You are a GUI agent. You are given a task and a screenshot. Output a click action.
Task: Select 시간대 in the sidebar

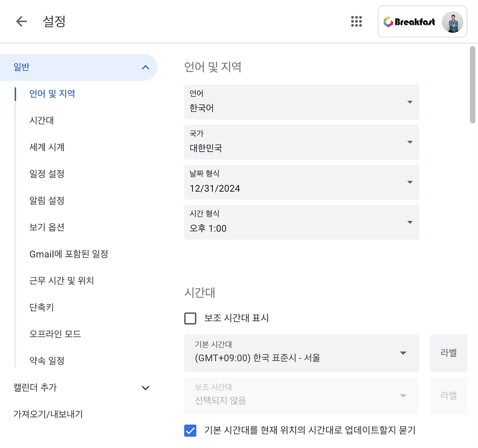[42, 120]
